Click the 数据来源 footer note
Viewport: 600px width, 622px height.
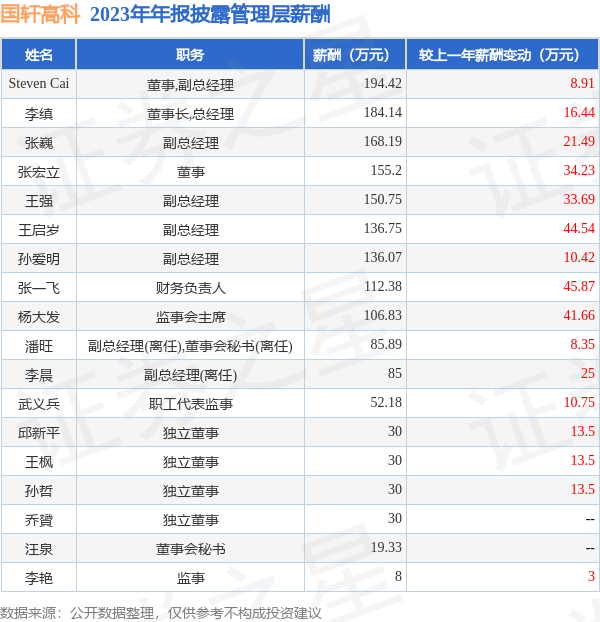160,613
